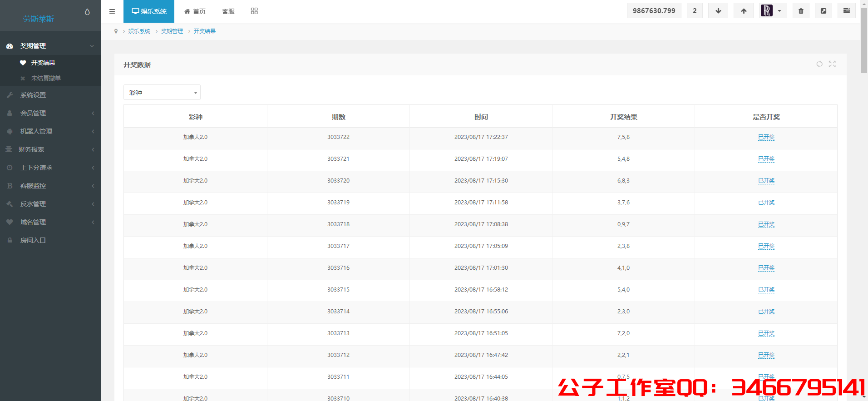Collapse the 奖期管理 menu chevron

tap(92, 46)
